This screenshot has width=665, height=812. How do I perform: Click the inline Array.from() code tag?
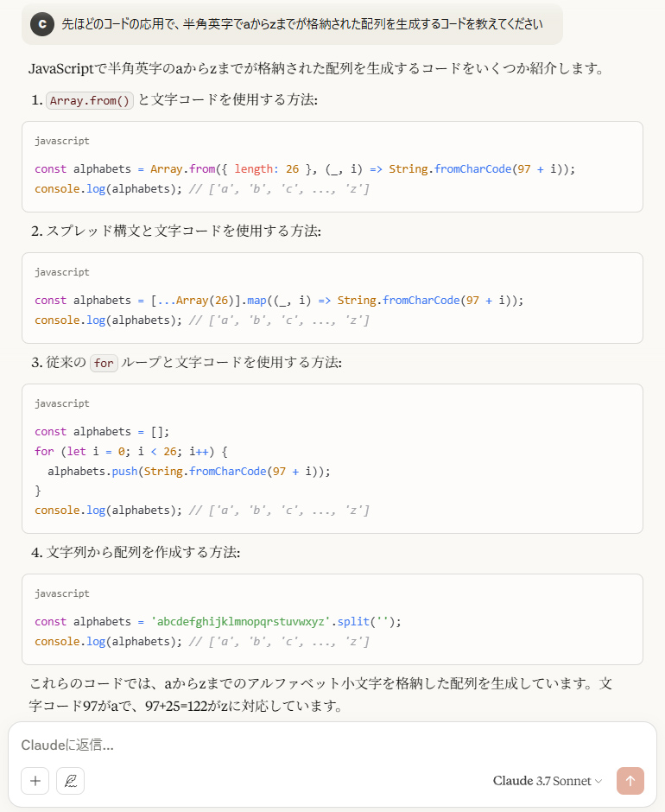90,100
